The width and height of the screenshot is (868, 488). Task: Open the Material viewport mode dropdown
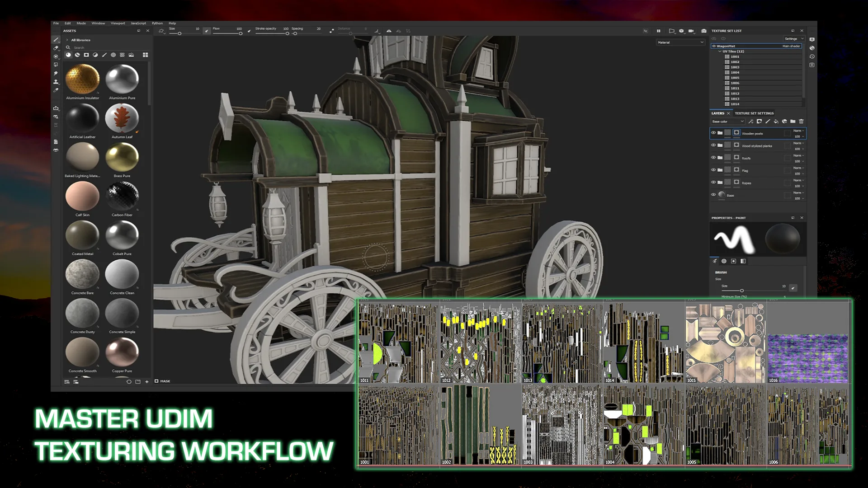click(680, 42)
